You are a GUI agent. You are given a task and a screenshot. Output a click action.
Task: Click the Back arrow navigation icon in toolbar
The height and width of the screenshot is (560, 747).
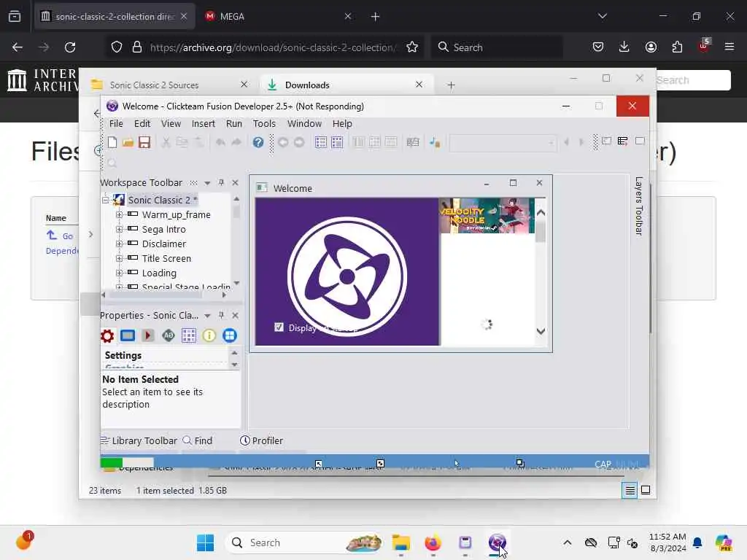coord(283,142)
